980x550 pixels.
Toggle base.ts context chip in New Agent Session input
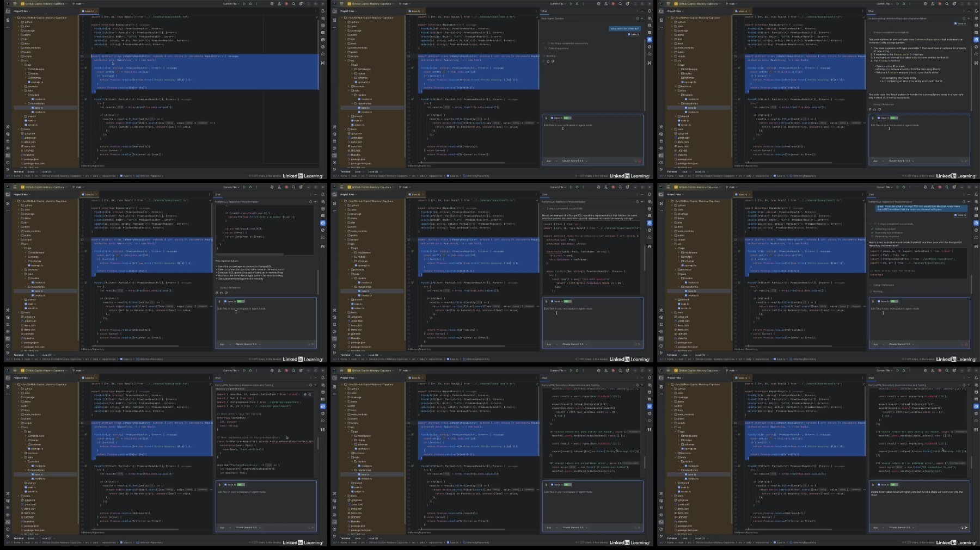pyautogui.click(x=561, y=118)
